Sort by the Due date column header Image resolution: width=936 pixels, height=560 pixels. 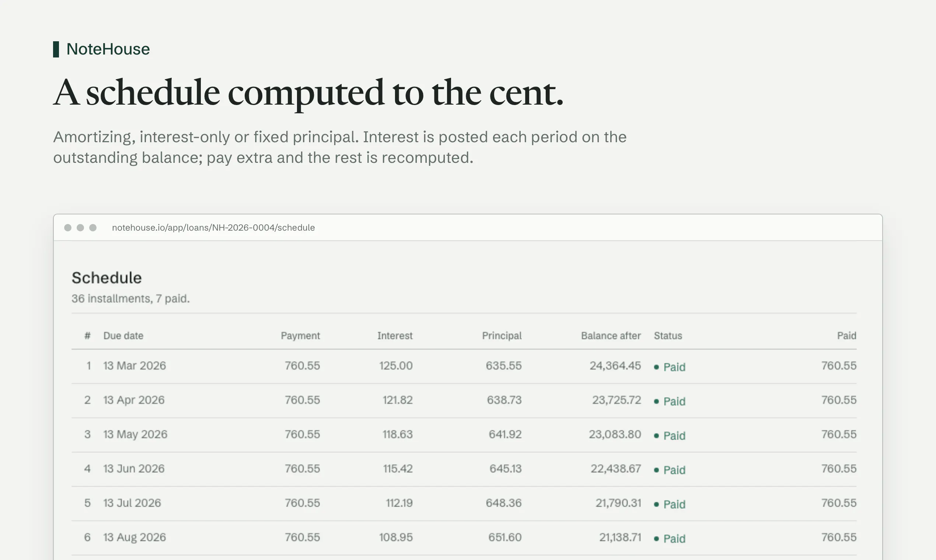pos(123,336)
